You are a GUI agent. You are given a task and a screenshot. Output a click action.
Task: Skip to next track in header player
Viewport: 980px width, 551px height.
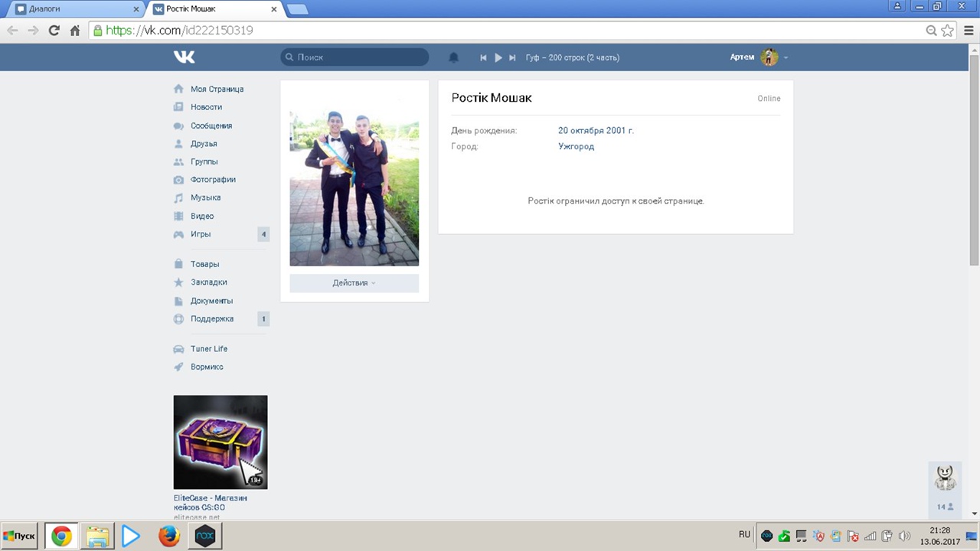[512, 57]
